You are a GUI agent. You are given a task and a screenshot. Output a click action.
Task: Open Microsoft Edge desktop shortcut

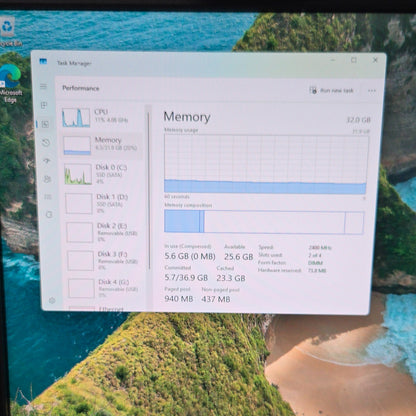(x=10, y=83)
